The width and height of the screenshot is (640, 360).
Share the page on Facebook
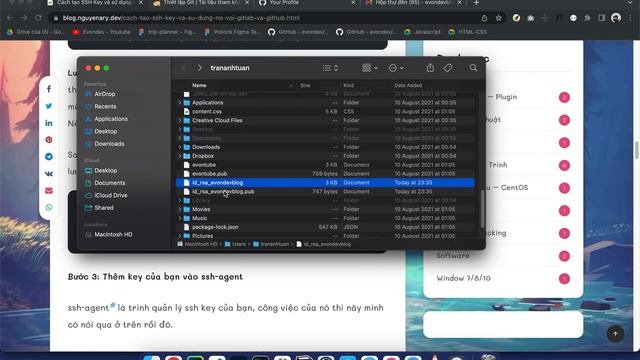(49, 89)
